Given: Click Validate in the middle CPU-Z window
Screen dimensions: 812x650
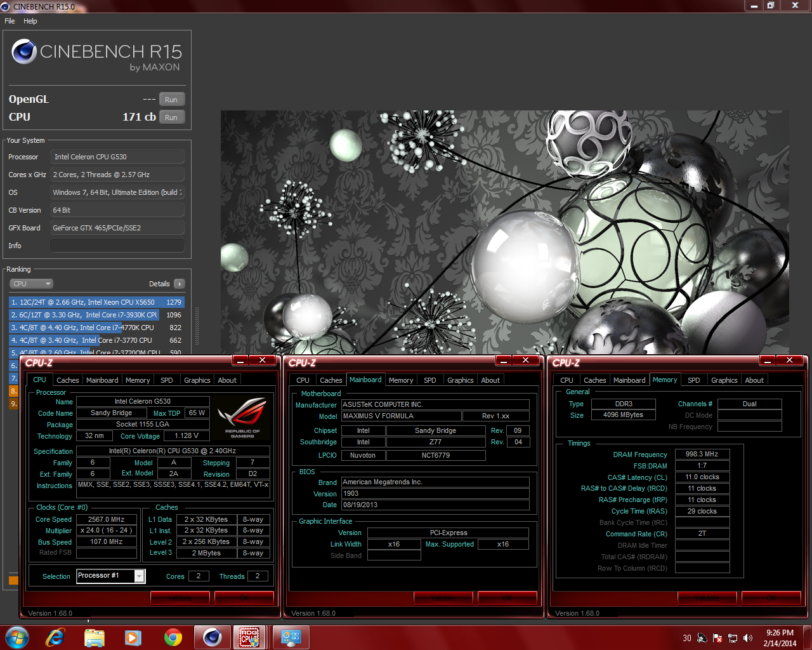Looking at the screenshot, I should pos(443,598).
